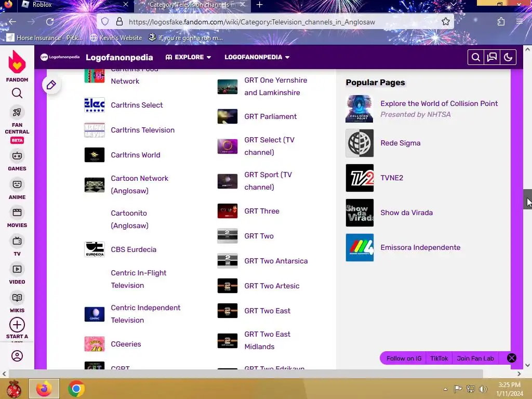Bookmark this page with star icon
This screenshot has height=399, width=532.
(x=445, y=22)
